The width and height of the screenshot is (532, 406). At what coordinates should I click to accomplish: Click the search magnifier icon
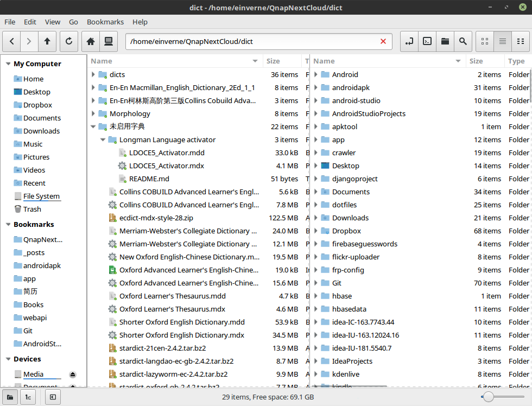tap(462, 41)
